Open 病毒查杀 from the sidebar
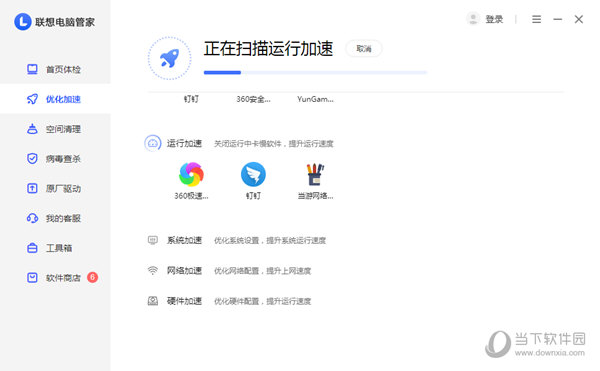The height and width of the screenshot is (371, 600). [x=55, y=159]
